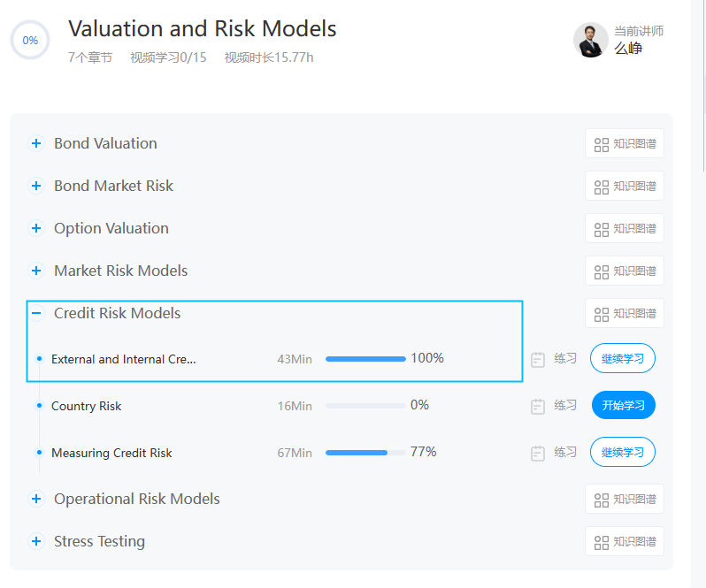Click practice clipboard icon for Country Risk
706x588 pixels.
tap(538, 406)
